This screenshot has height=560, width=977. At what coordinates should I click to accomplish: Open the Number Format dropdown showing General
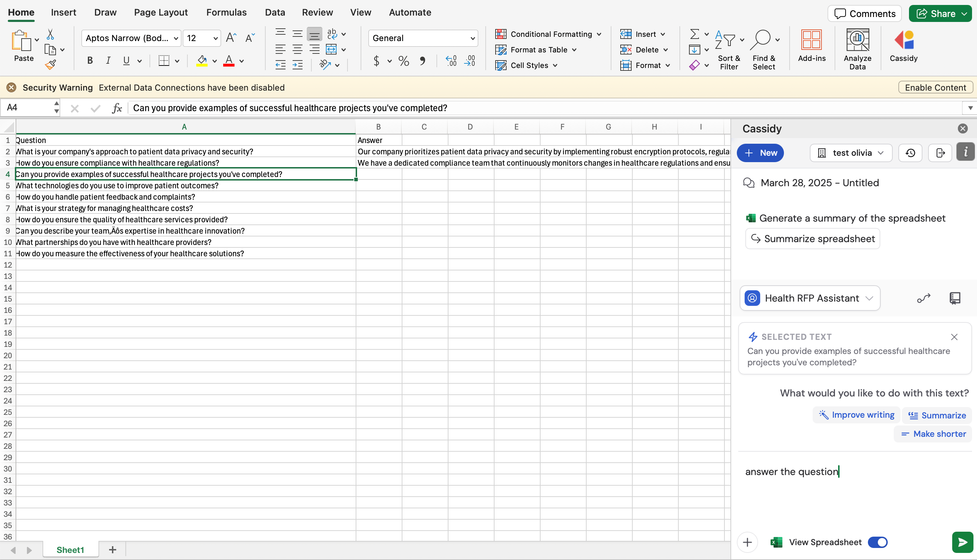pyautogui.click(x=423, y=38)
